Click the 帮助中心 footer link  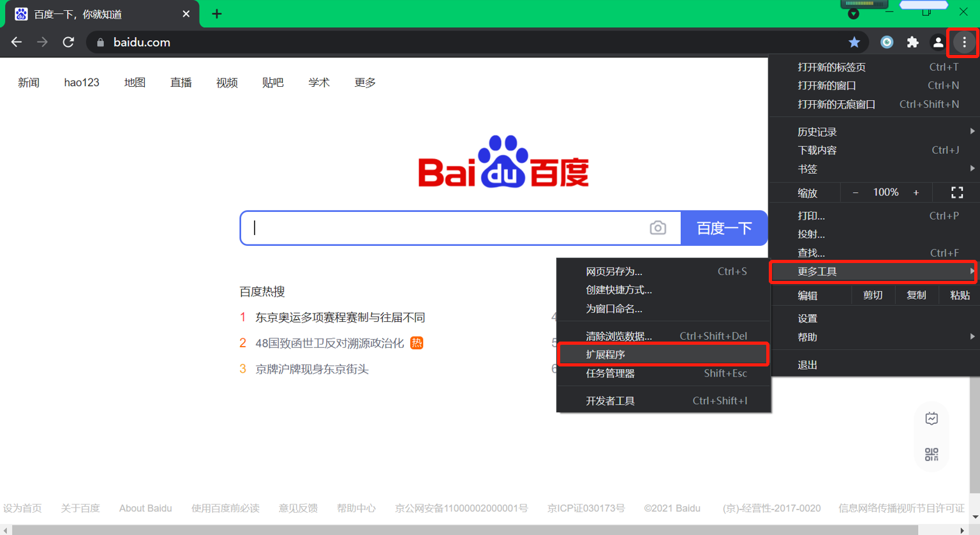click(356, 508)
